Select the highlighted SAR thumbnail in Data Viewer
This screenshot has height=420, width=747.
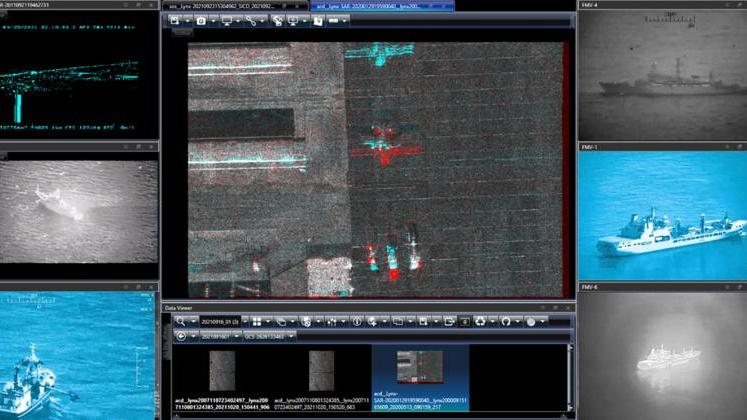(x=420, y=378)
